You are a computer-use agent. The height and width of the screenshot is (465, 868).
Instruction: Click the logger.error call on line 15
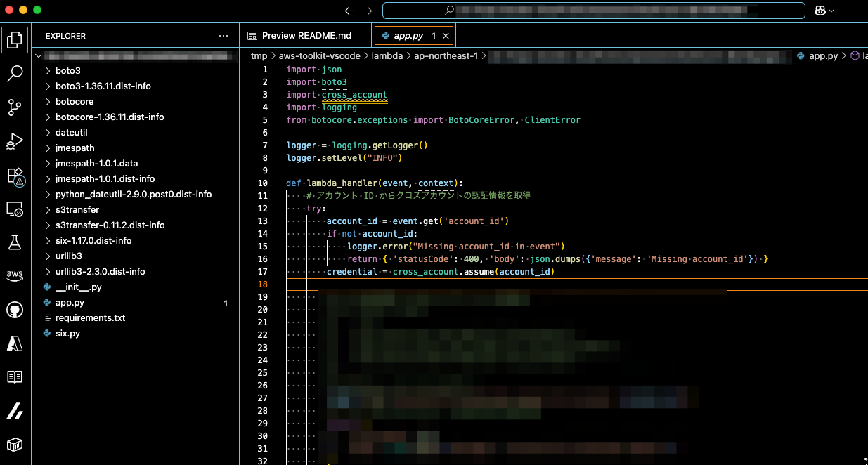pyautogui.click(x=456, y=247)
